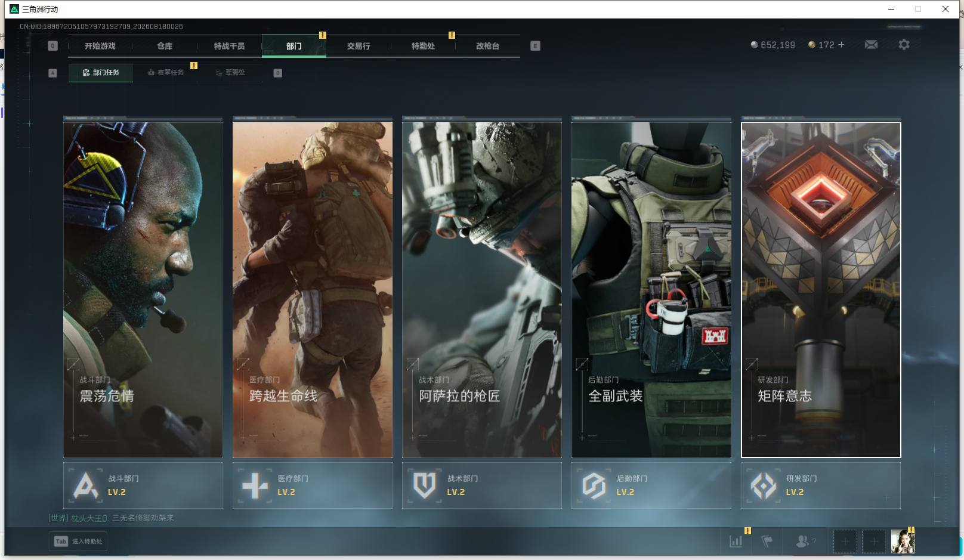Select the 赛季任务 sub-tab

166,73
